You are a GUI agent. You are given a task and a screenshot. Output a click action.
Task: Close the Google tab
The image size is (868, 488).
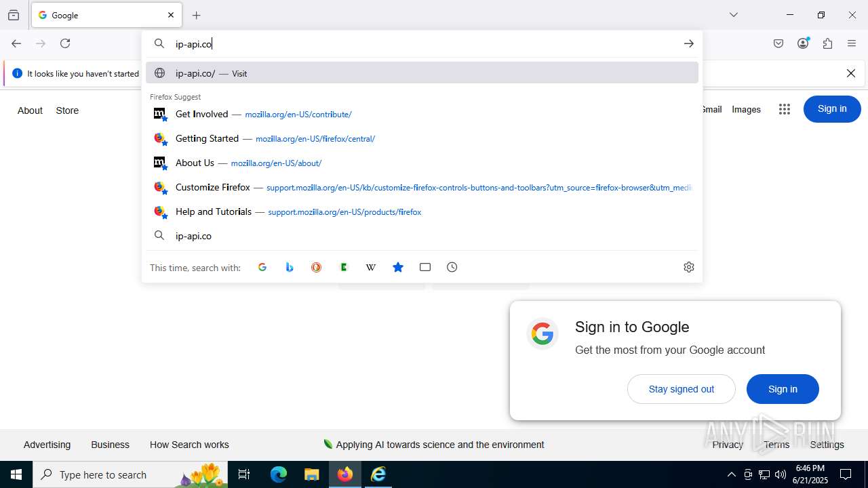[x=171, y=15]
